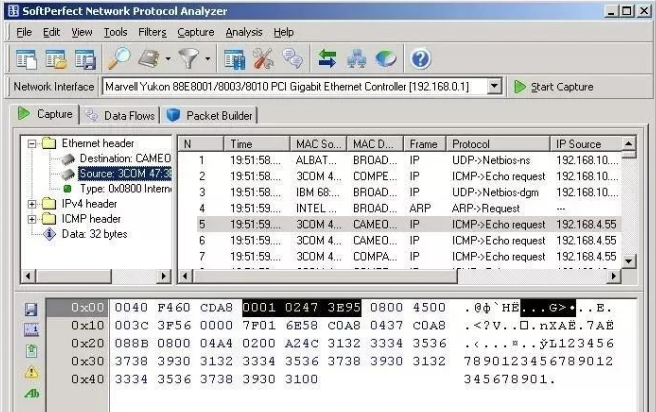Click the save floppy icon beside hex view
Viewport: 656px width, 412px height.
pyautogui.click(x=31, y=310)
